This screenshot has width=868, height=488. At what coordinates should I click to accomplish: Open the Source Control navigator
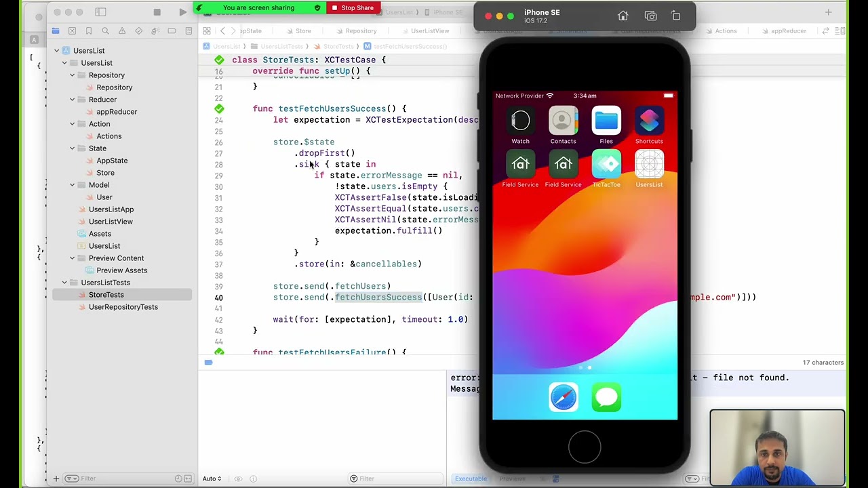[72, 30]
